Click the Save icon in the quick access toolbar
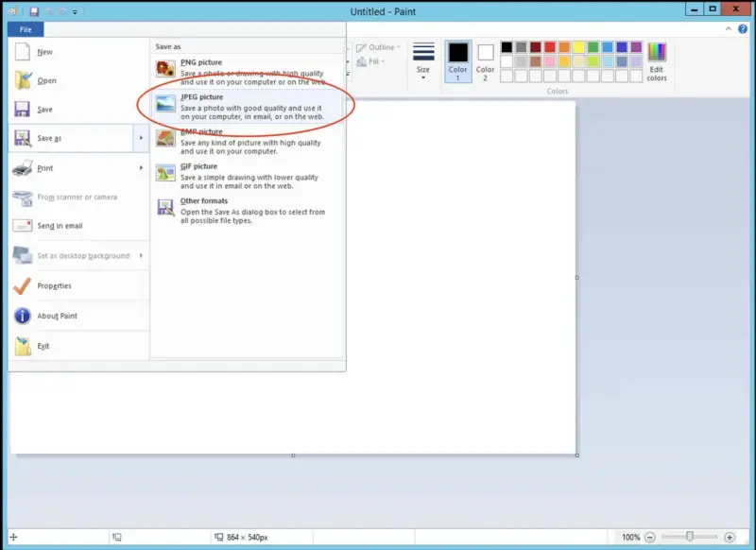 pyautogui.click(x=34, y=11)
